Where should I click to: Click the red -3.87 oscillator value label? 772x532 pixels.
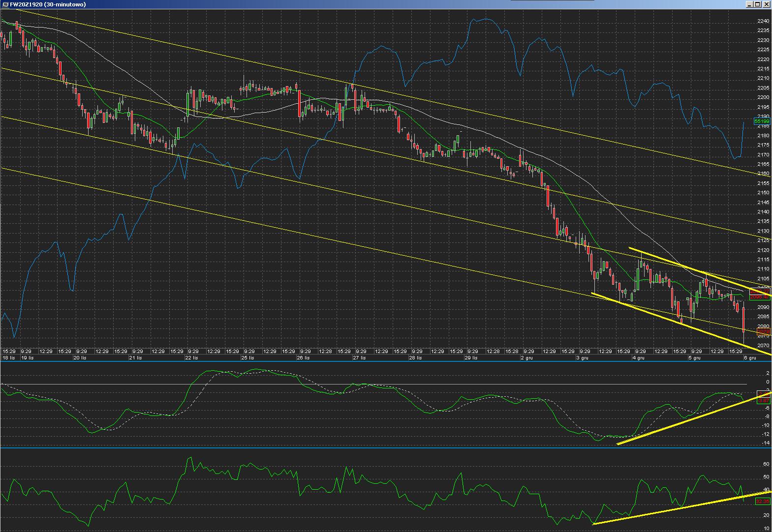(x=763, y=401)
